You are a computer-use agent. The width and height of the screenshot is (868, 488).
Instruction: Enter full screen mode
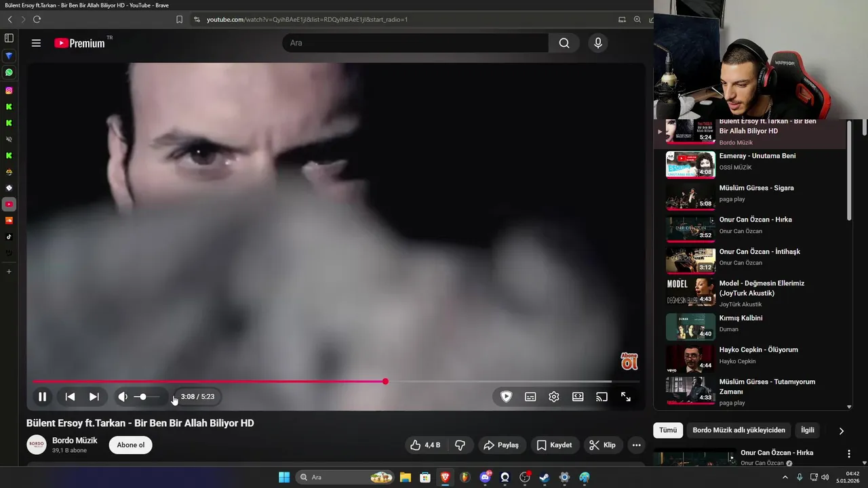click(626, 396)
